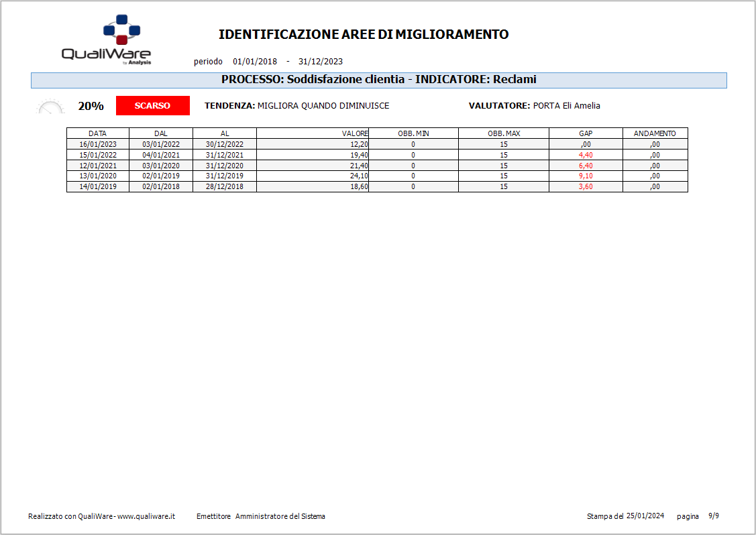Open the www.qualiware.it link in footer
The image size is (756, 535).
tap(146, 516)
